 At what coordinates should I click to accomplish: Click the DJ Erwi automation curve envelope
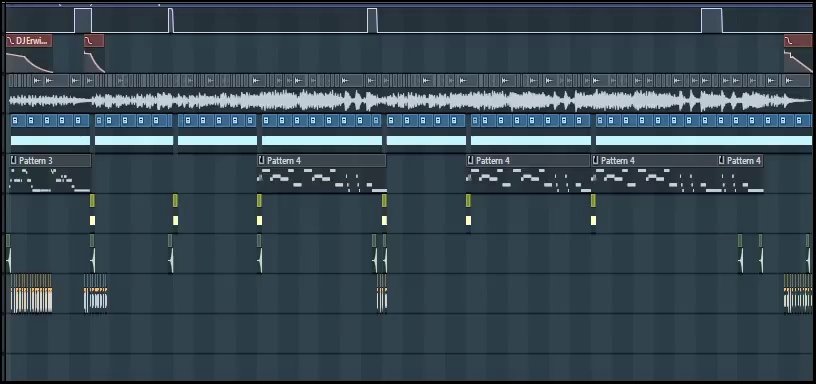(29, 61)
